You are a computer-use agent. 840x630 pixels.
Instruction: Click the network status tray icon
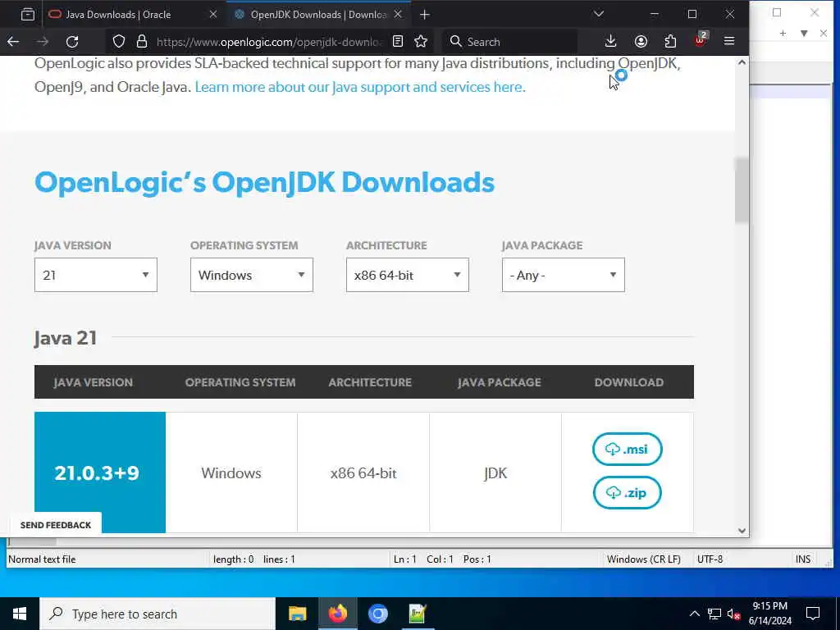pos(714,614)
